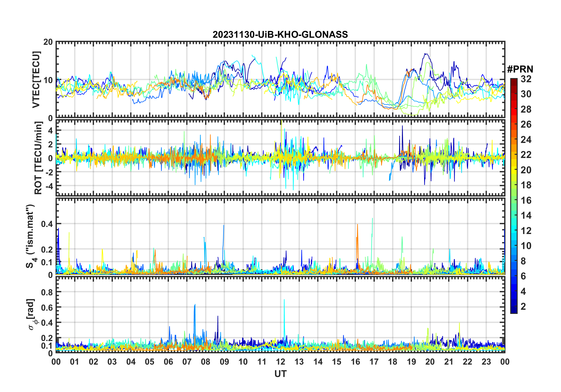This screenshot has height=392, width=561.
Task: Click the 01 hour tick on UT axis
Action: click(75, 362)
